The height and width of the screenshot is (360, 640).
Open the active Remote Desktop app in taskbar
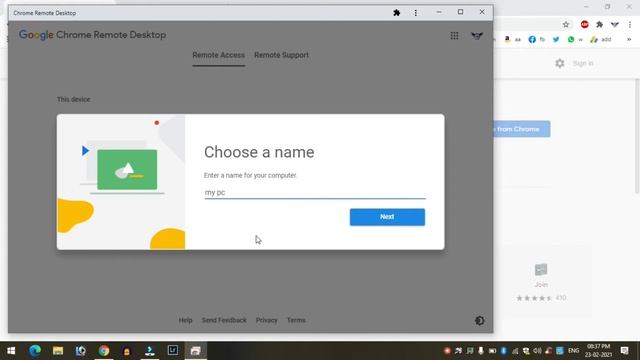[x=196, y=351]
